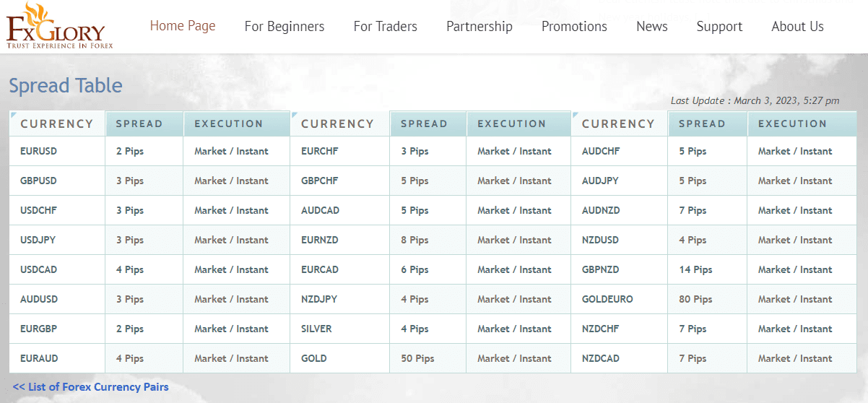868x403 pixels.
Task: Open the Home Page menu item
Action: 183,26
